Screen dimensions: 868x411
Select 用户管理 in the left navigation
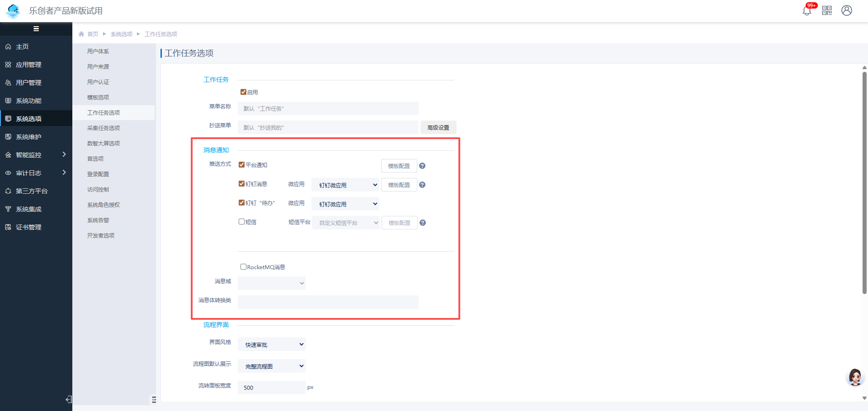pos(28,83)
